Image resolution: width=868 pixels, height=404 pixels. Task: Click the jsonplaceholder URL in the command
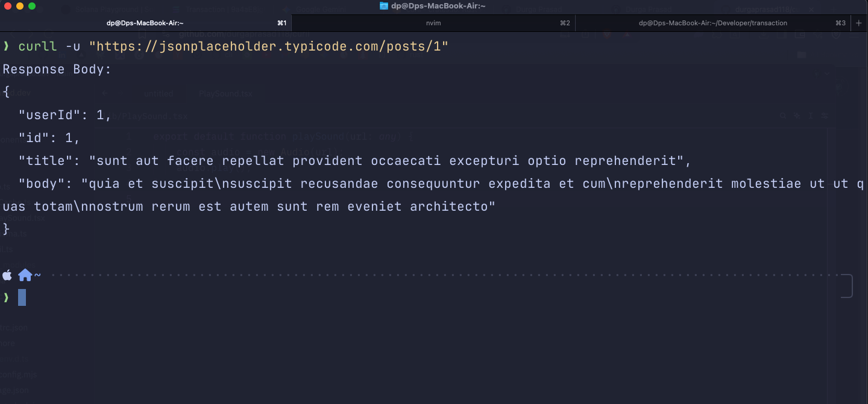click(x=269, y=46)
